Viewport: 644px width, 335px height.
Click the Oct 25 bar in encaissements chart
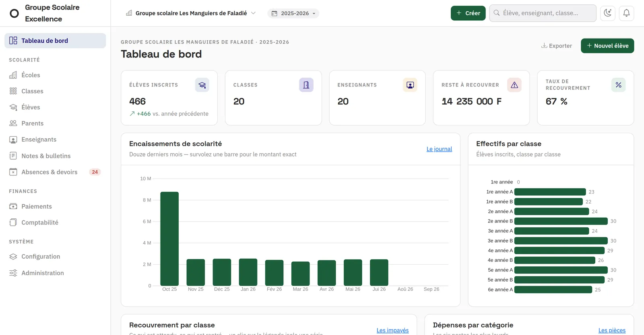(x=169, y=239)
